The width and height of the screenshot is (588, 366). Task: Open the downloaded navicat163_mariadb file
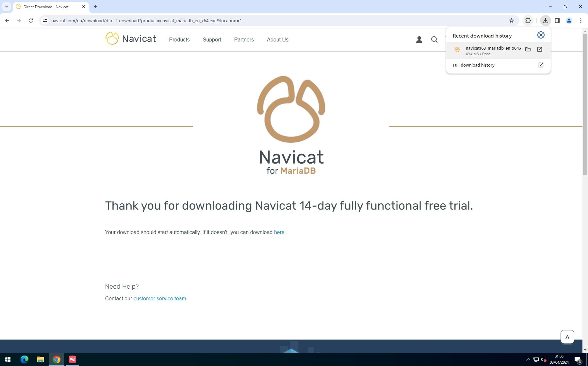tap(540, 49)
